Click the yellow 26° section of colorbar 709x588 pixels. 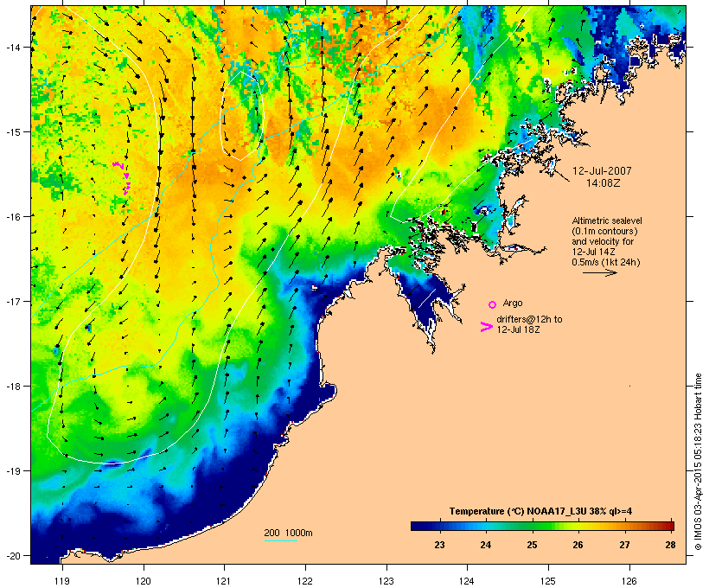(x=578, y=526)
